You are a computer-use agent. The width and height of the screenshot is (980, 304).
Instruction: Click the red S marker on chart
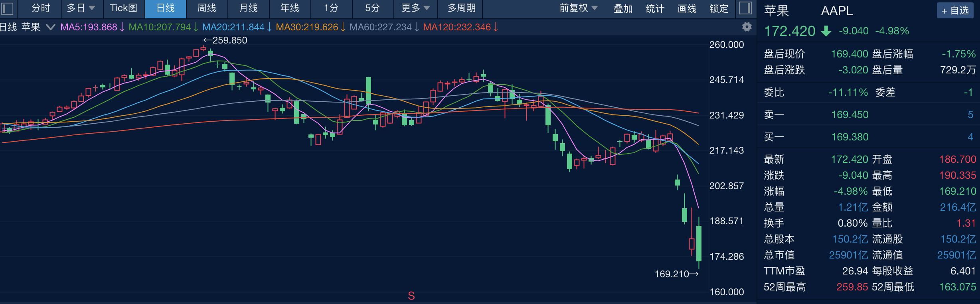pos(411,296)
